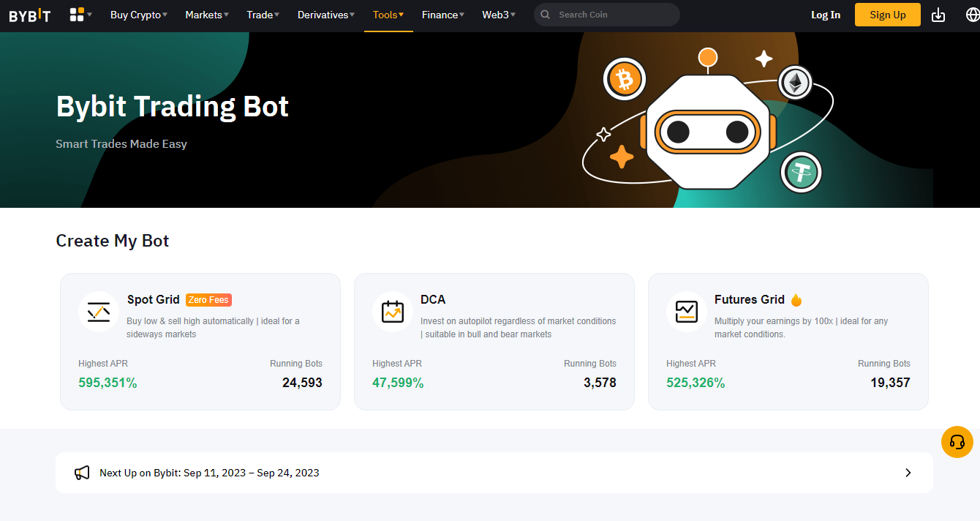Click the Sign Up button
This screenshot has width=980, height=521.
pyautogui.click(x=888, y=15)
